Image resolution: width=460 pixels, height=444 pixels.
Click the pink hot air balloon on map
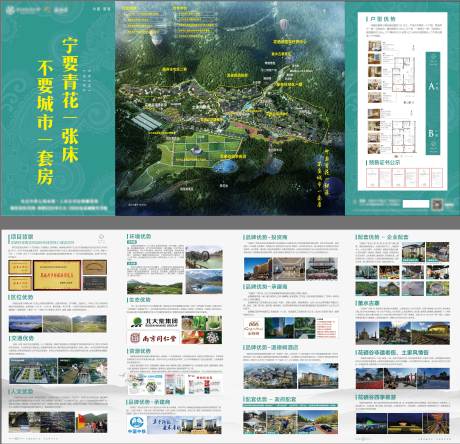[284, 25]
